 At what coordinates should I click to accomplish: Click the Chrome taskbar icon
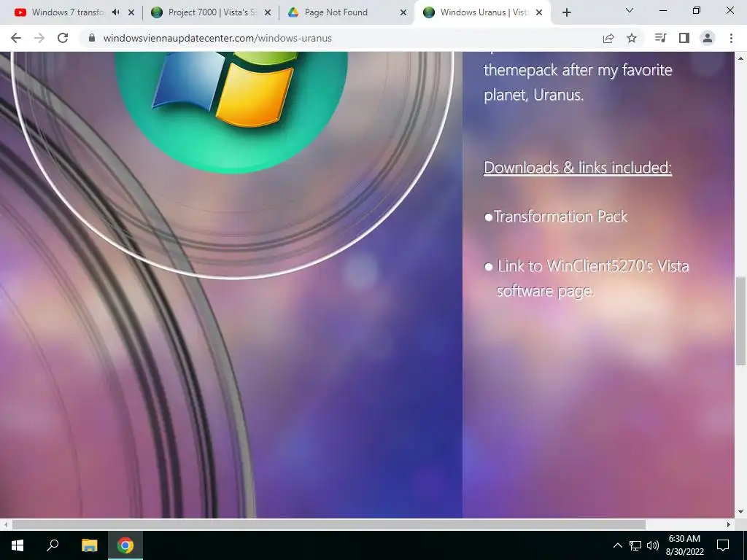tap(125, 545)
